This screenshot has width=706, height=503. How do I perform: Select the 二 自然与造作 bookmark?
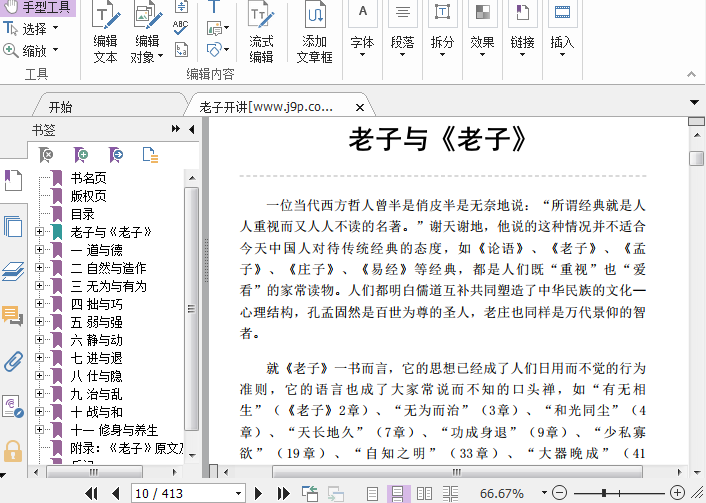(108, 268)
